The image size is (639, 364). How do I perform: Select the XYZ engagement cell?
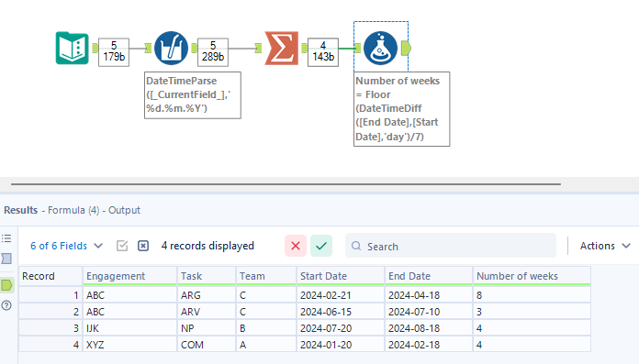(130, 345)
